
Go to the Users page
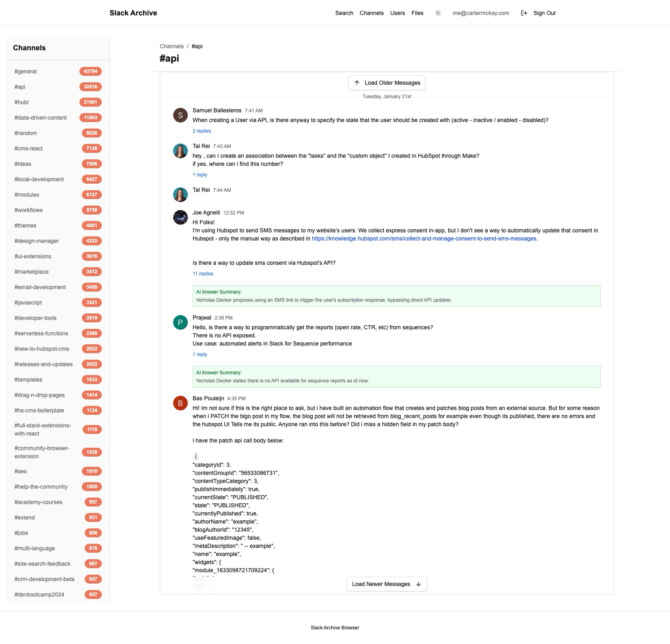pyautogui.click(x=397, y=13)
